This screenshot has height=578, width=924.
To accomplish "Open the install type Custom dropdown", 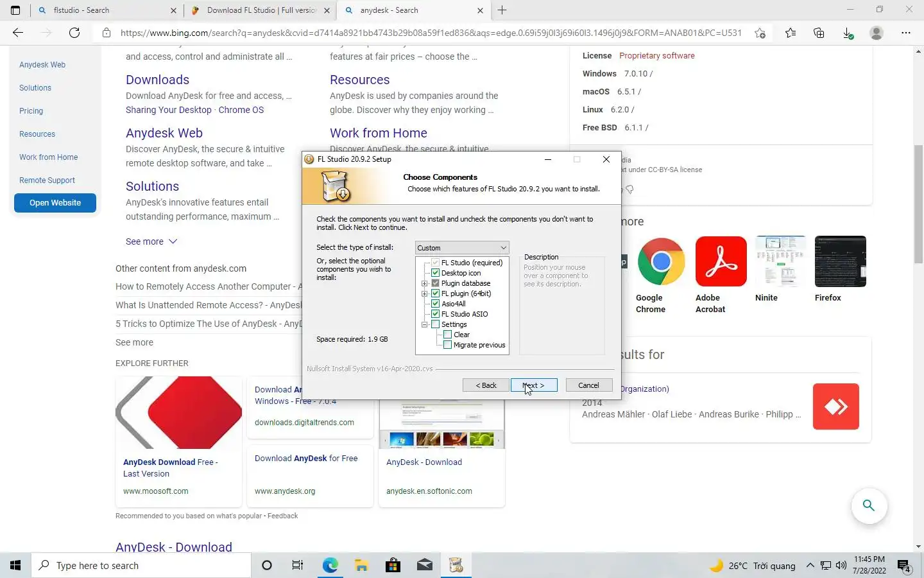I will click(462, 248).
